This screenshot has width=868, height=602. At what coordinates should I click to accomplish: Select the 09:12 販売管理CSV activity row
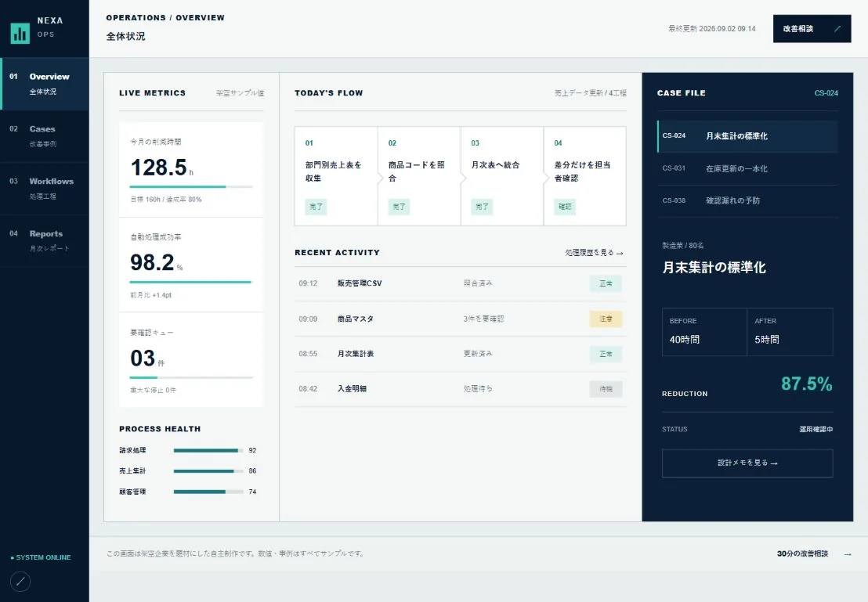[461, 284]
